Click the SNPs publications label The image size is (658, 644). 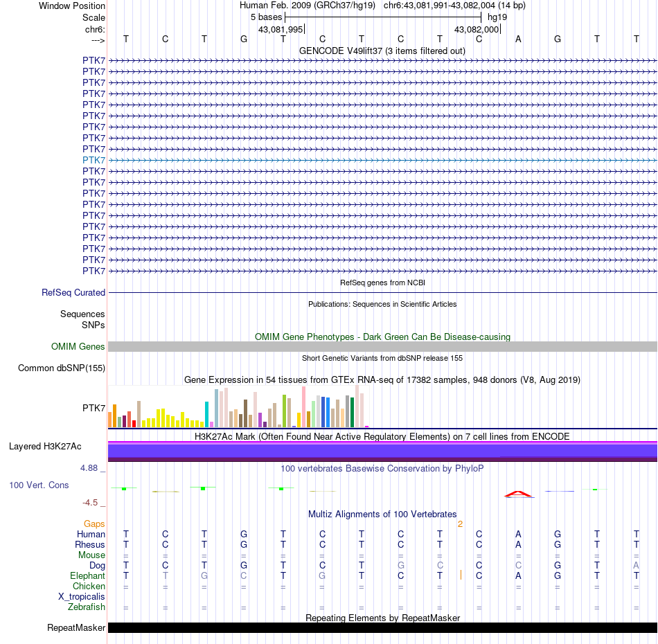tap(94, 325)
